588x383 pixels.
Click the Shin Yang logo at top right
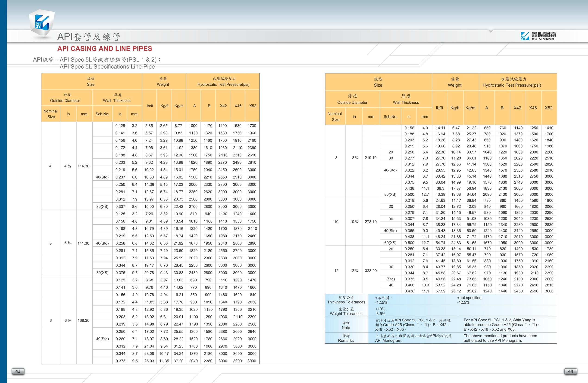(x=538, y=36)
